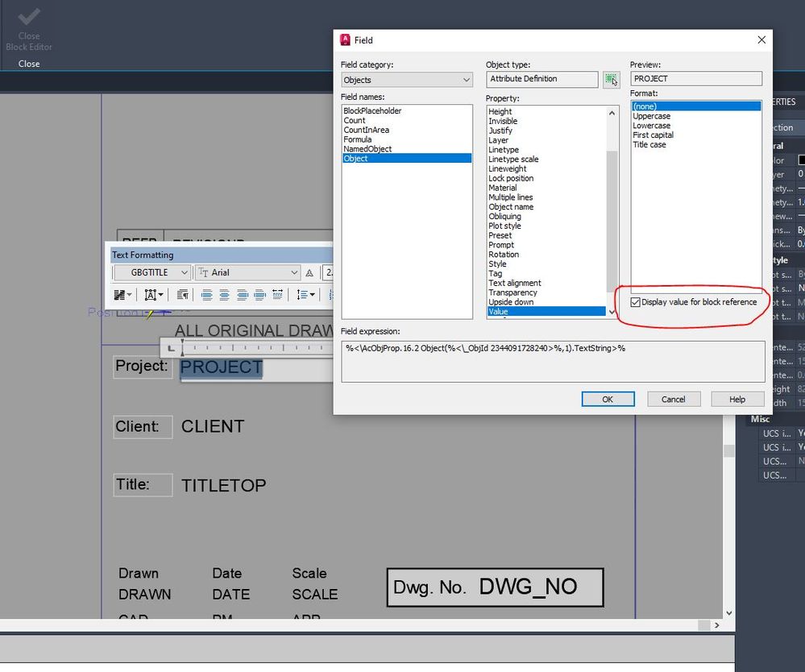Click the CLIENT attribute in drawing
Viewport: 805px width, 672px height.
(213, 426)
